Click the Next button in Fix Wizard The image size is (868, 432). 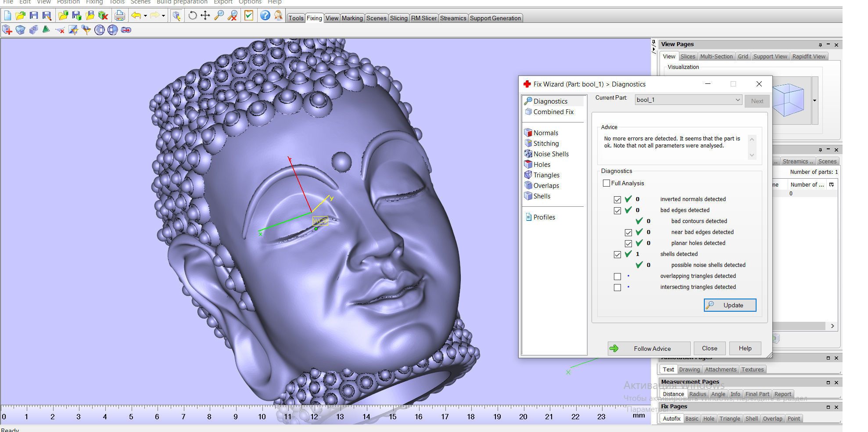coord(757,101)
